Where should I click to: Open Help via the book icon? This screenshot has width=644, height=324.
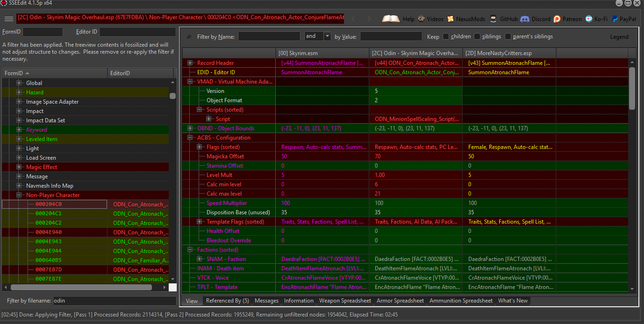391,19
